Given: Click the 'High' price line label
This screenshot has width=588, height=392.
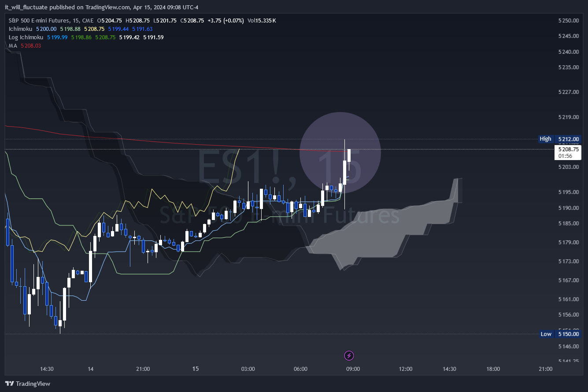Looking at the screenshot, I should pos(545,139).
